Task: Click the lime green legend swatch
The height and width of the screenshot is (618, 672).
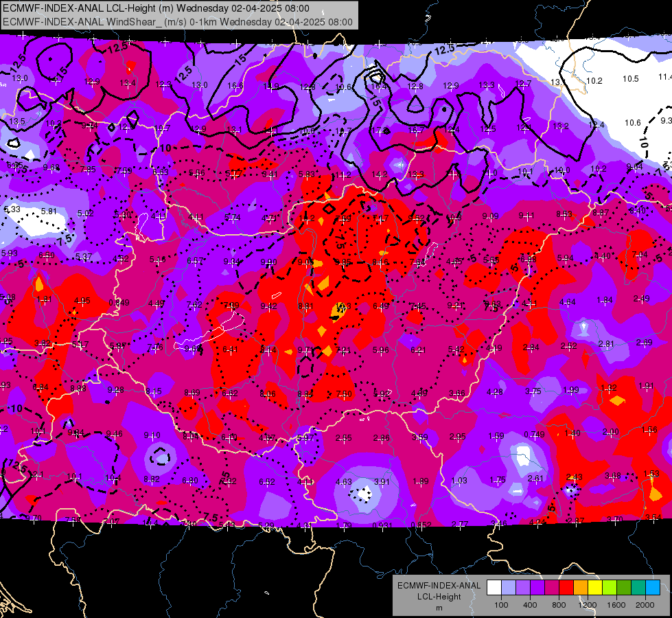Action: (x=610, y=588)
